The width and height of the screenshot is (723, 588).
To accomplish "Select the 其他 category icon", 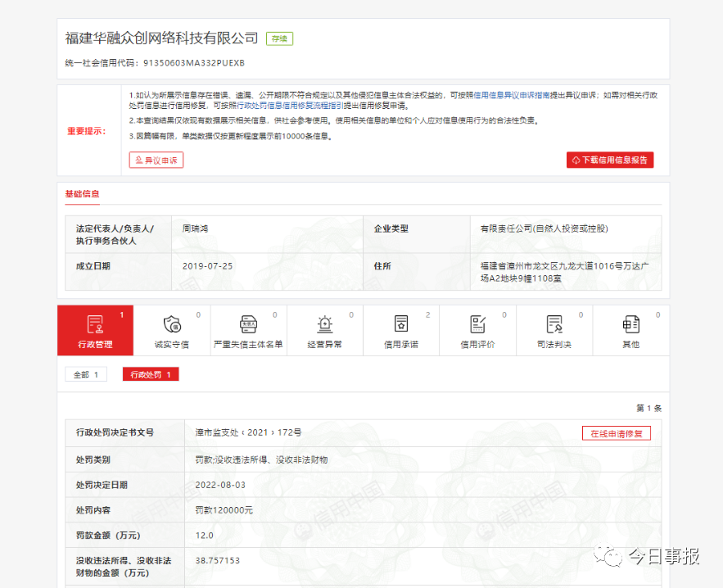I will [630, 324].
